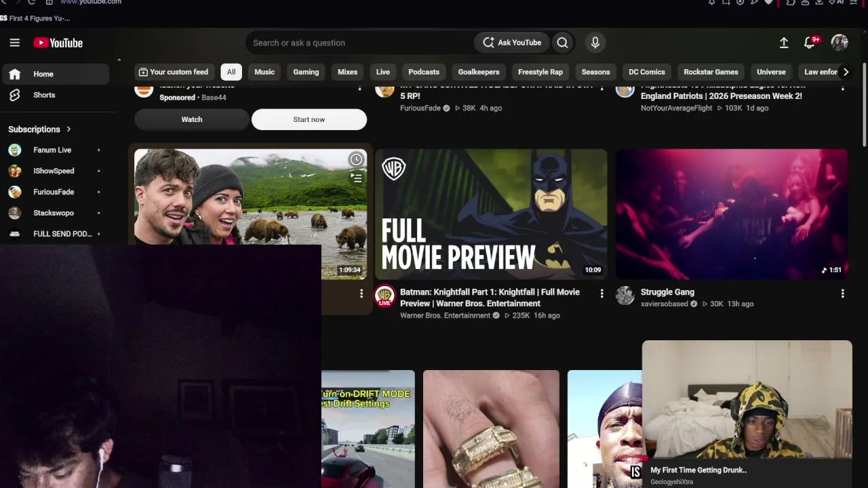Open the notifications bell
The image size is (868, 488).
tap(810, 43)
